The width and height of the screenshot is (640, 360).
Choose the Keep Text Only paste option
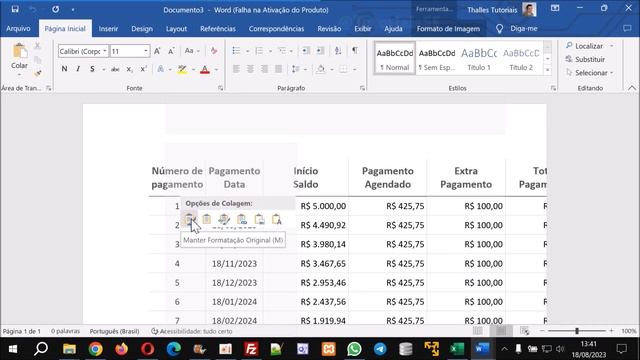[277, 219]
